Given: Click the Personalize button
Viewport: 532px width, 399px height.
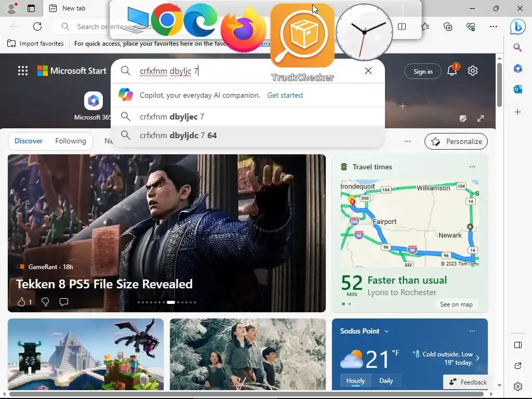Looking at the screenshot, I should pyautogui.click(x=456, y=141).
